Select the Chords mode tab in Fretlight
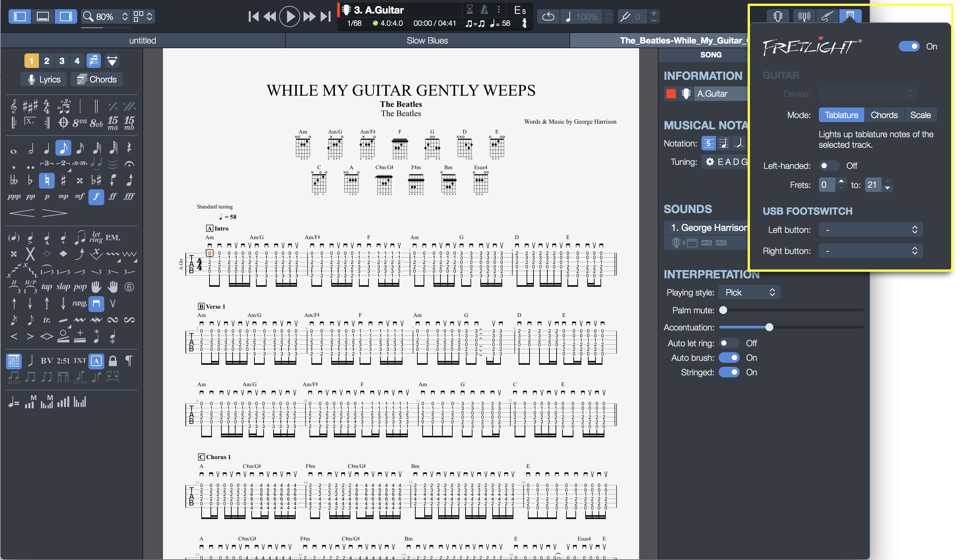This screenshot has height=560, width=968. [883, 115]
